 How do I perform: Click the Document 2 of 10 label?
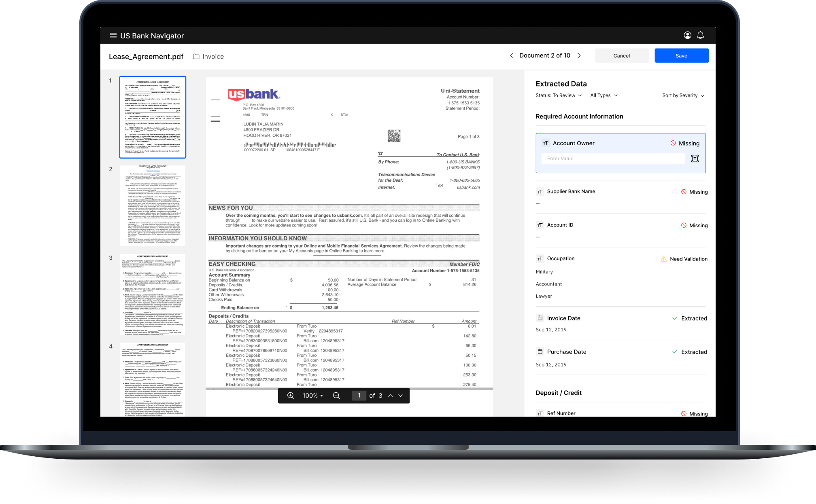[545, 55]
